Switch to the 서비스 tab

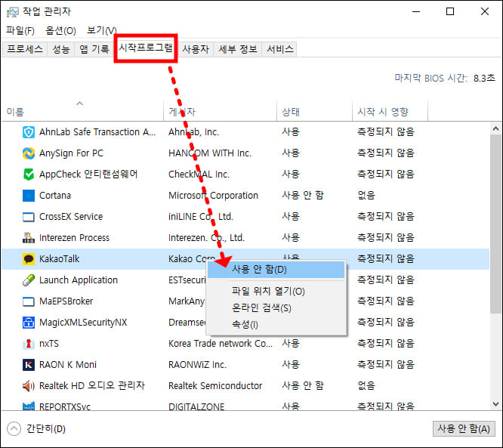coord(279,49)
